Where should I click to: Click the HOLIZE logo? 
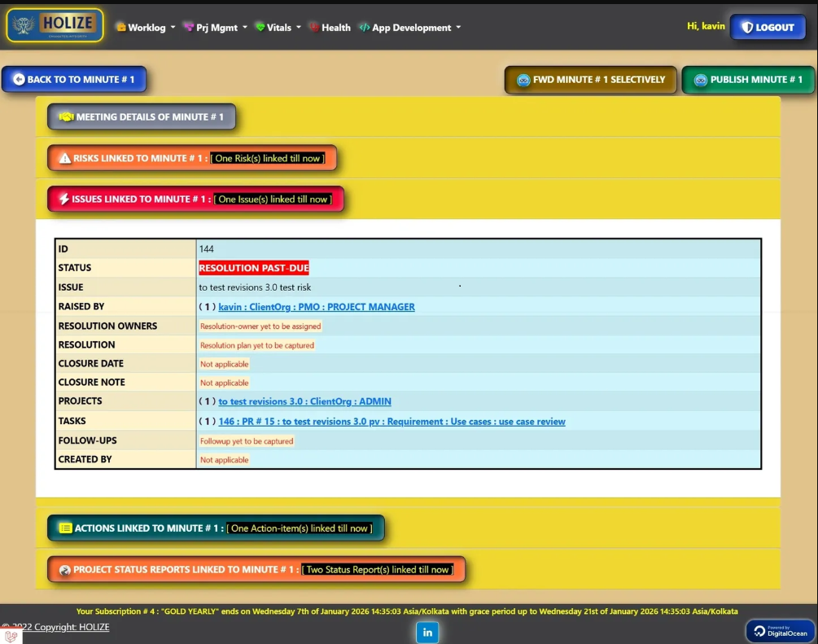coord(55,25)
